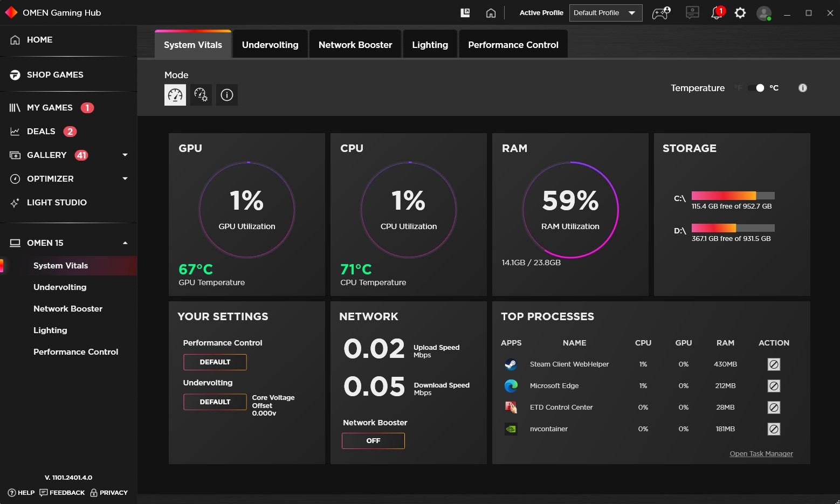
Task: Open the notification bell with badge
Action: click(716, 12)
